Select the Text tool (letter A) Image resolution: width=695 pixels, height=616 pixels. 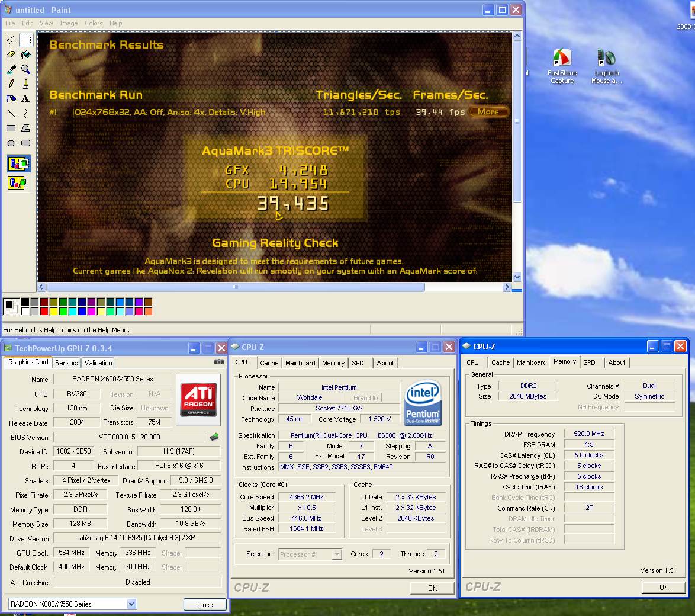coord(26,98)
